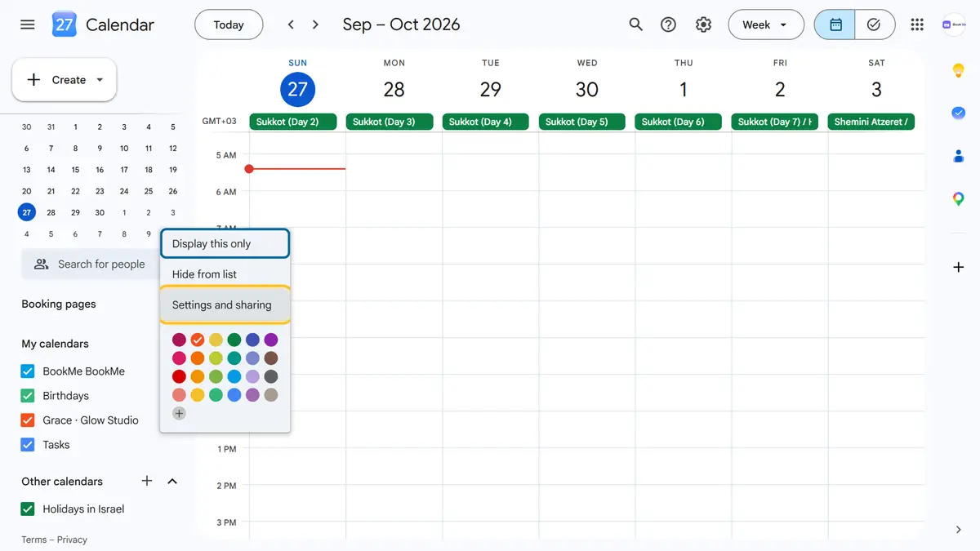
Task: Switch to the Tasks view icon
Action: point(875,24)
